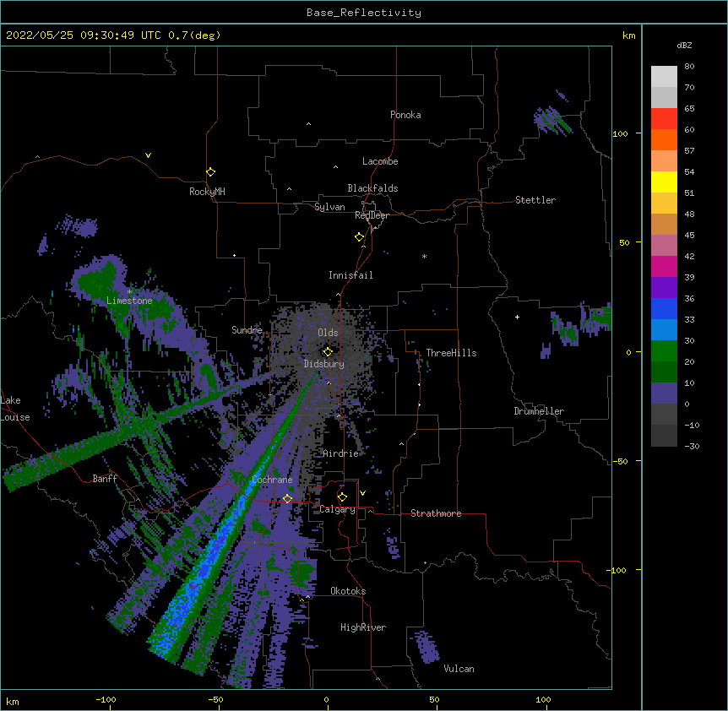The image size is (728, 711).
Task: Click the dBZ legend heading
Action: tap(684, 46)
